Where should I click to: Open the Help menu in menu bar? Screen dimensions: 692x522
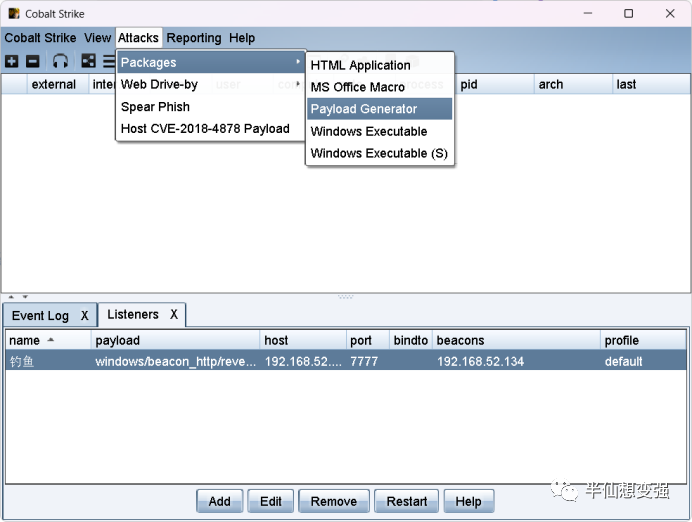[242, 38]
